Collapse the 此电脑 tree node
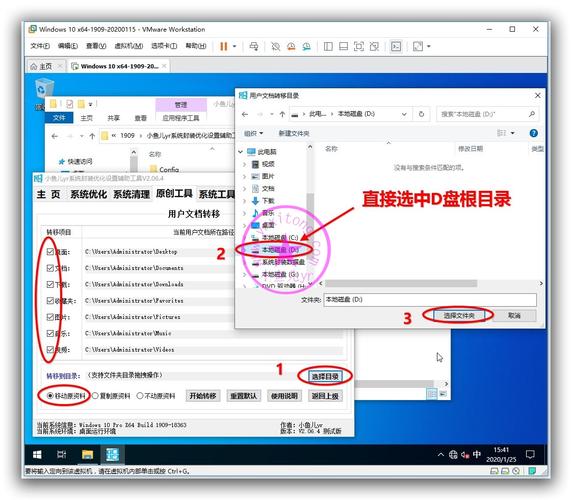Screen dimensions: 572x500 (x=241, y=152)
